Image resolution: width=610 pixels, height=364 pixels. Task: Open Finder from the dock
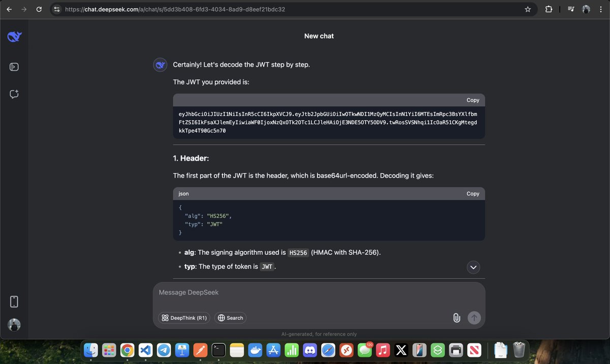point(91,350)
